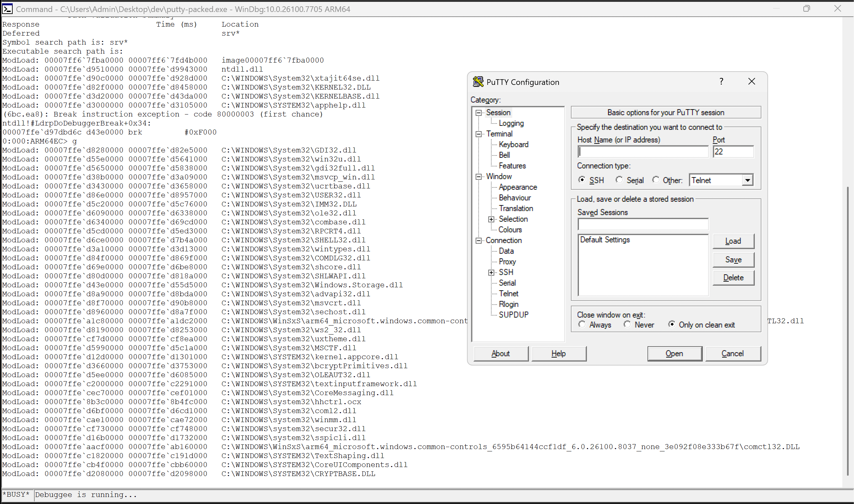Select Serial connection type radio button
854x504 pixels.
[619, 180]
